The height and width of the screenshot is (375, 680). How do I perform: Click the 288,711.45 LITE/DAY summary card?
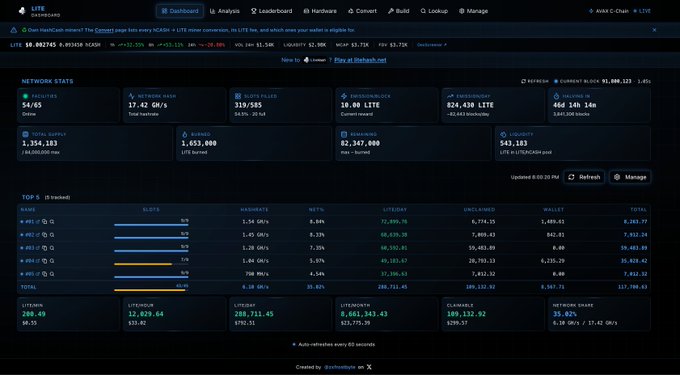[x=280, y=314]
